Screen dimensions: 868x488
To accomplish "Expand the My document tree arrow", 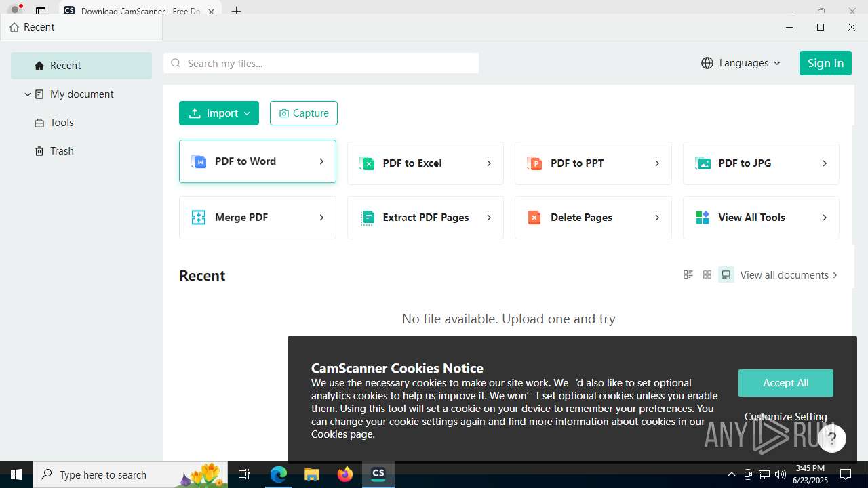I will [x=28, y=94].
